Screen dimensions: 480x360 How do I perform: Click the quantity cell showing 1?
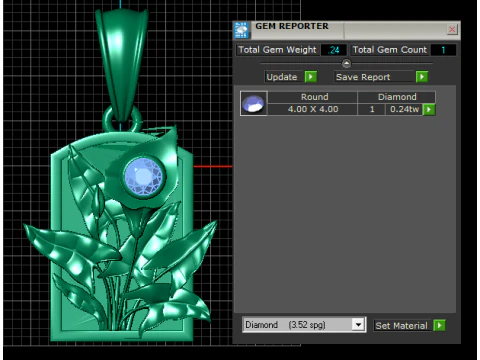click(x=372, y=109)
